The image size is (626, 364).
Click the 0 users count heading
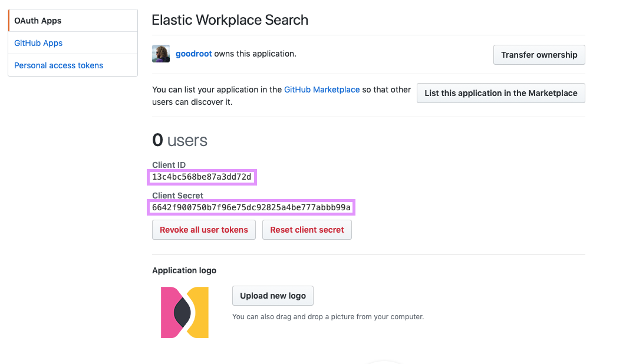pyautogui.click(x=180, y=140)
